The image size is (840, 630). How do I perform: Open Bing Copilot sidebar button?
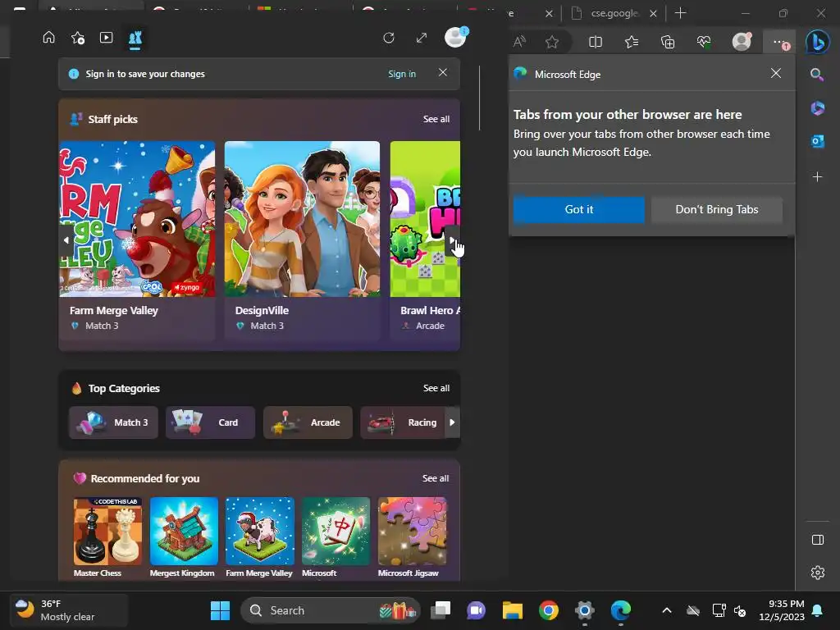818,42
